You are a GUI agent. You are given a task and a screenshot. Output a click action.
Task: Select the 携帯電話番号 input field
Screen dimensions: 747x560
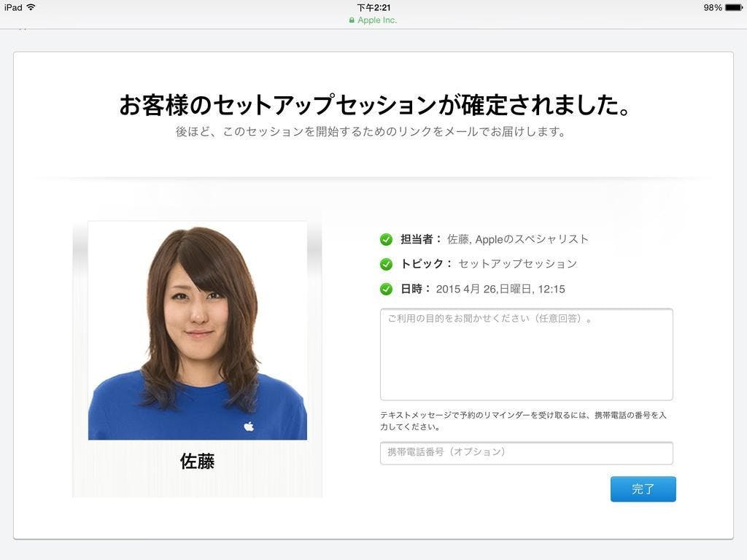(526, 453)
